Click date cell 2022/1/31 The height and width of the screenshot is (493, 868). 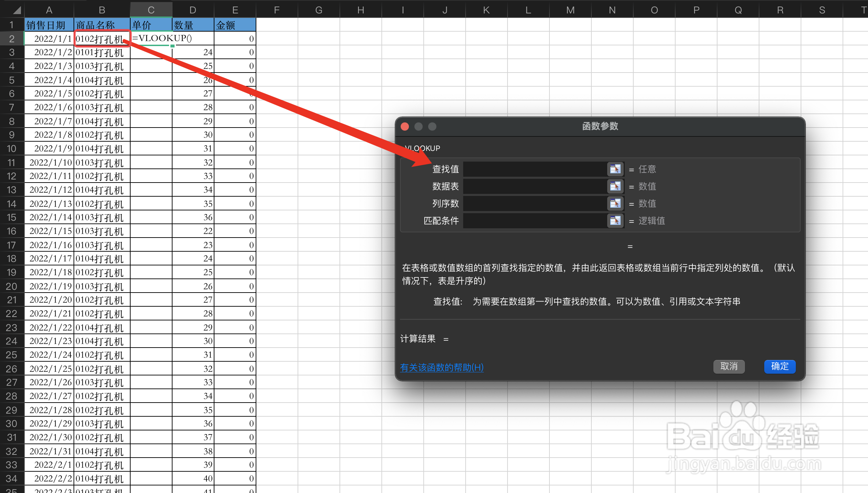click(49, 451)
